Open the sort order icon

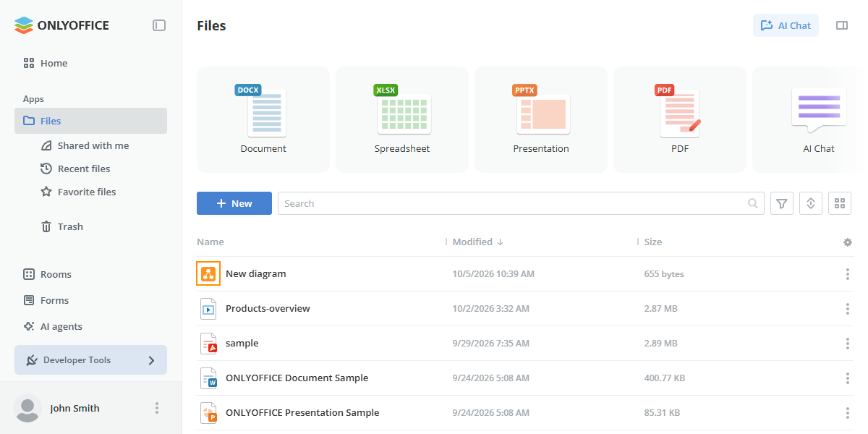[x=811, y=203]
